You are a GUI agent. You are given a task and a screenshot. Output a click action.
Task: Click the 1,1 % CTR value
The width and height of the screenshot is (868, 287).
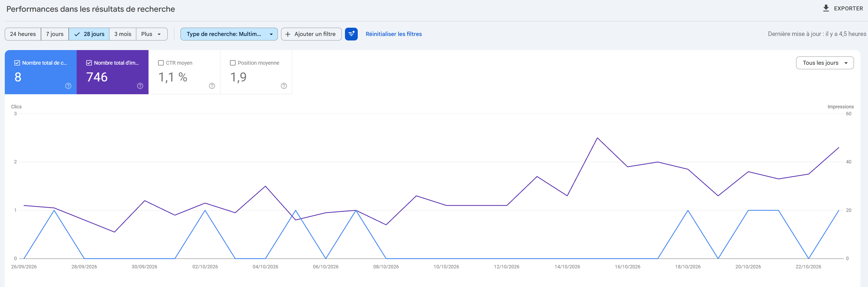click(173, 77)
